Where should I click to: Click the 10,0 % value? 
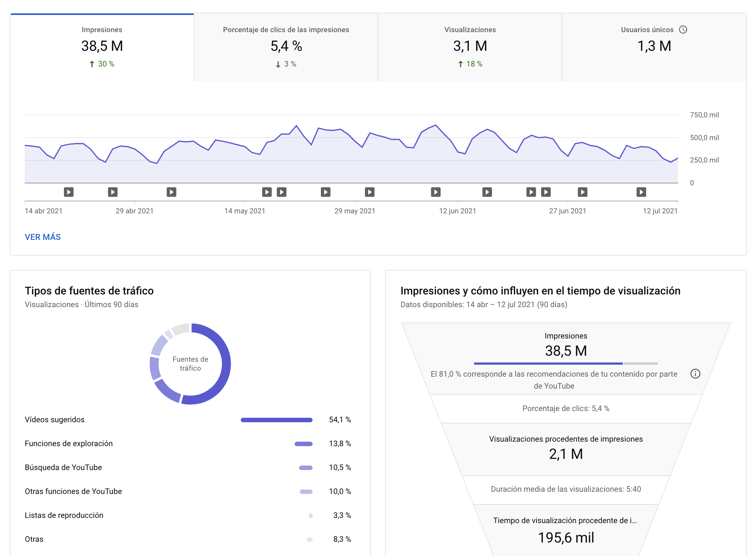click(x=340, y=491)
